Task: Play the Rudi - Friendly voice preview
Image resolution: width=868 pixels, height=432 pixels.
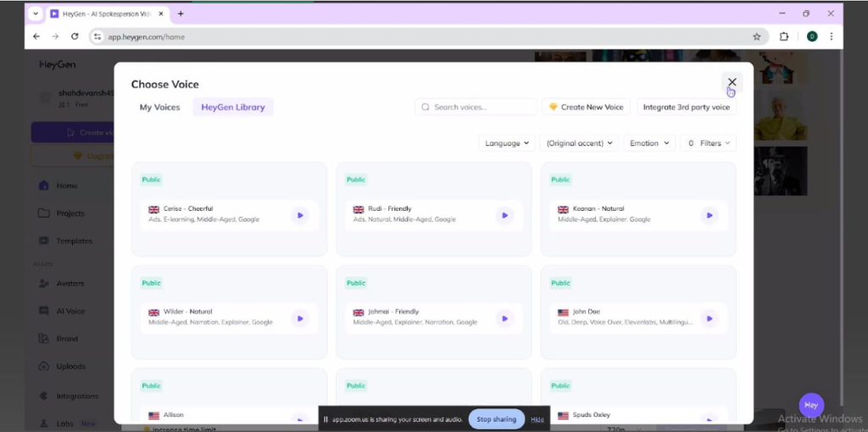Action: [x=504, y=215]
